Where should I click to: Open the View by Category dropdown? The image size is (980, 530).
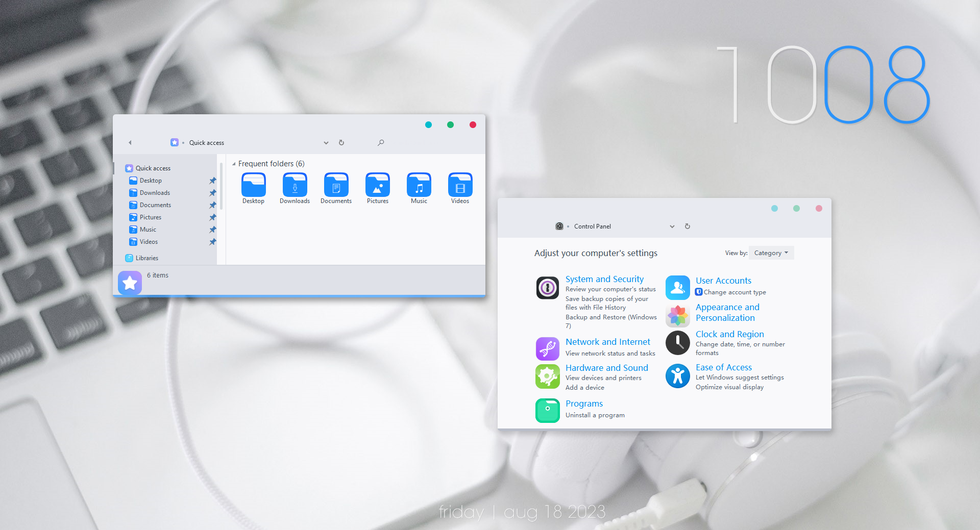pos(771,253)
